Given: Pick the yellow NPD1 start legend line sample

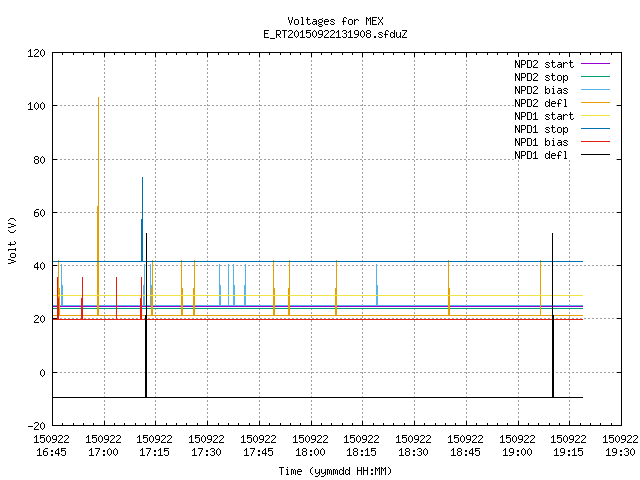Looking at the screenshot, I should tap(595, 116).
